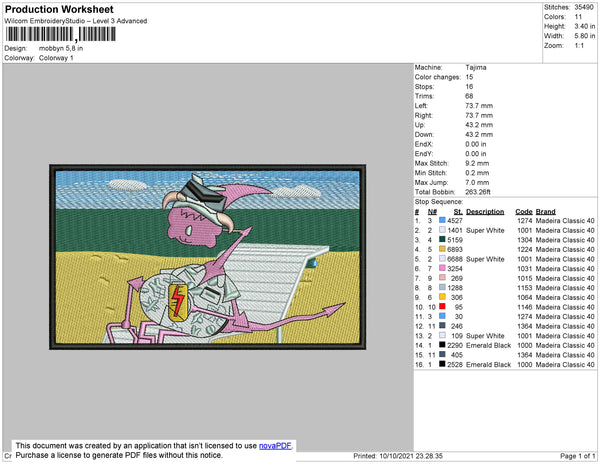Click the 'Stop Sequence:' label
600x464 pixels.
[x=439, y=202]
